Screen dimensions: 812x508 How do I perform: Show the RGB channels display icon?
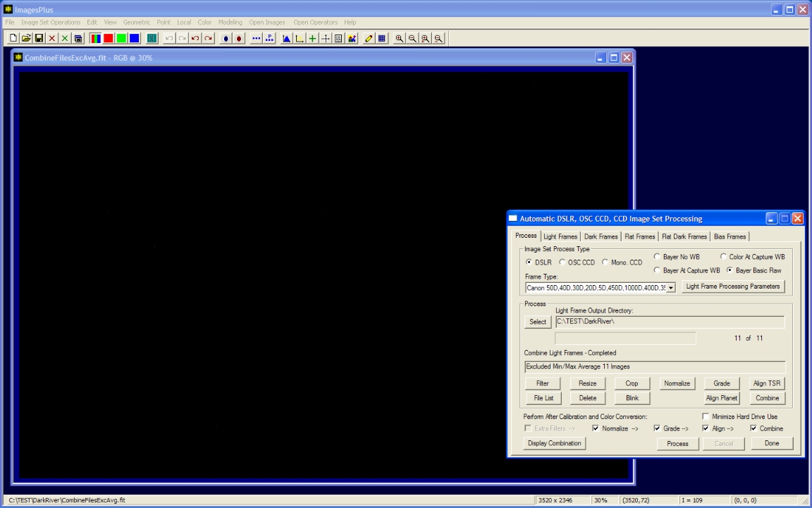click(x=95, y=38)
